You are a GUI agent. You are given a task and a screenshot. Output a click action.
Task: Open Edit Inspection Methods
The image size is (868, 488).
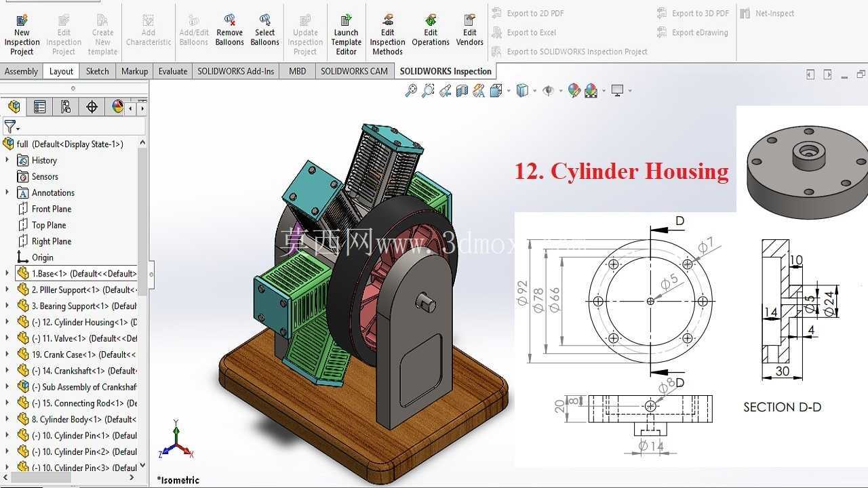click(x=388, y=35)
